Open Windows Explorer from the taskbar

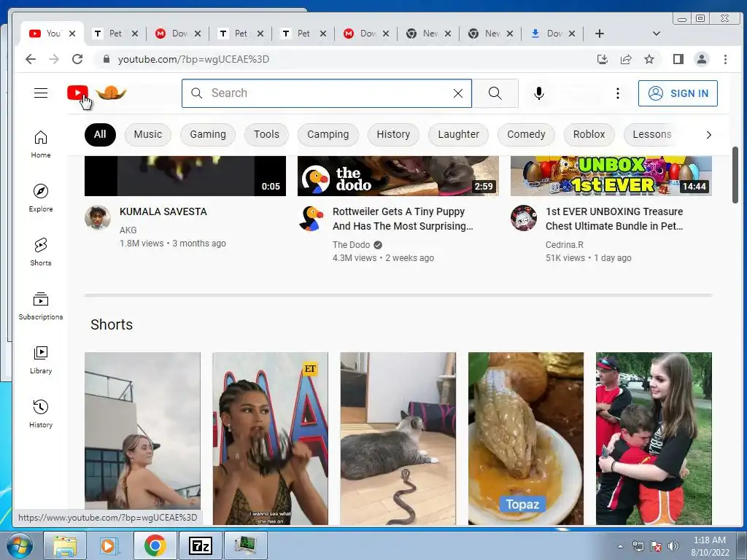click(65, 545)
